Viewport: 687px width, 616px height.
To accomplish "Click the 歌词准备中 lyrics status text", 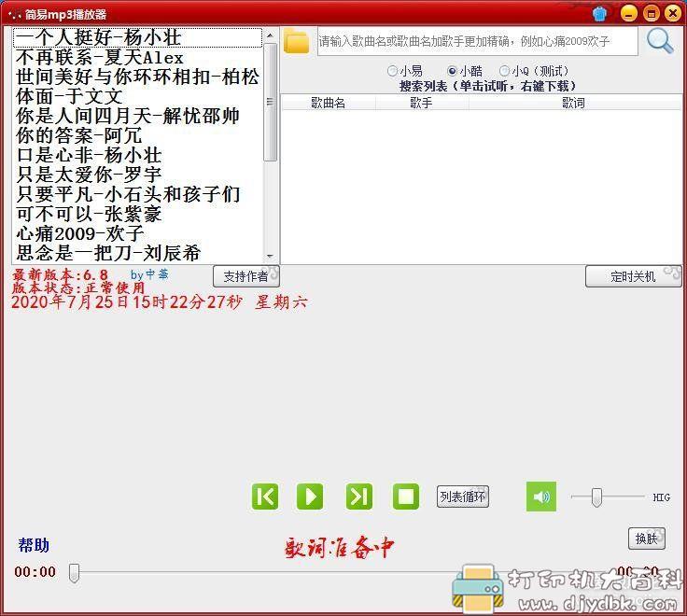I will tap(340, 548).
